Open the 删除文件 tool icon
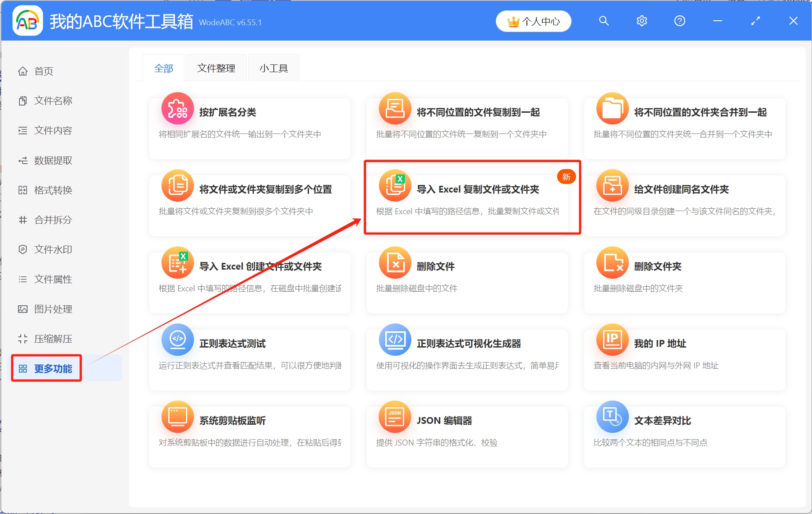Viewport: 812px width, 514px height. (x=395, y=262)
